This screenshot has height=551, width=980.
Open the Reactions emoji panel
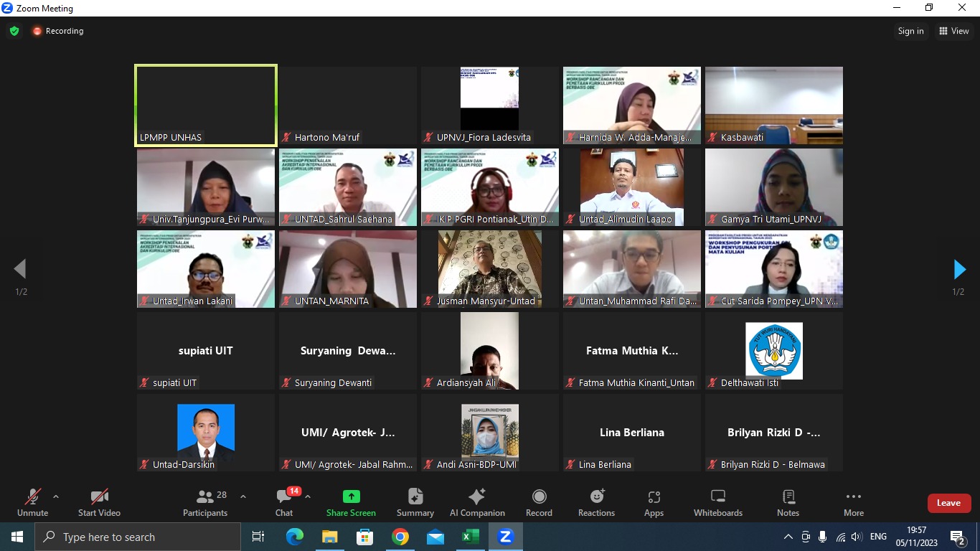click(596, 502)
